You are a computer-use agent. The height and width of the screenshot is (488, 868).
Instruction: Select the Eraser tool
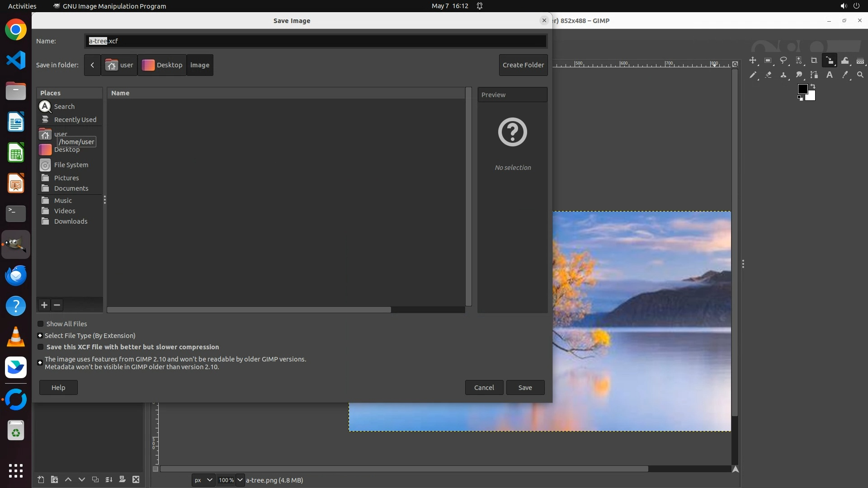coord(768,75)
